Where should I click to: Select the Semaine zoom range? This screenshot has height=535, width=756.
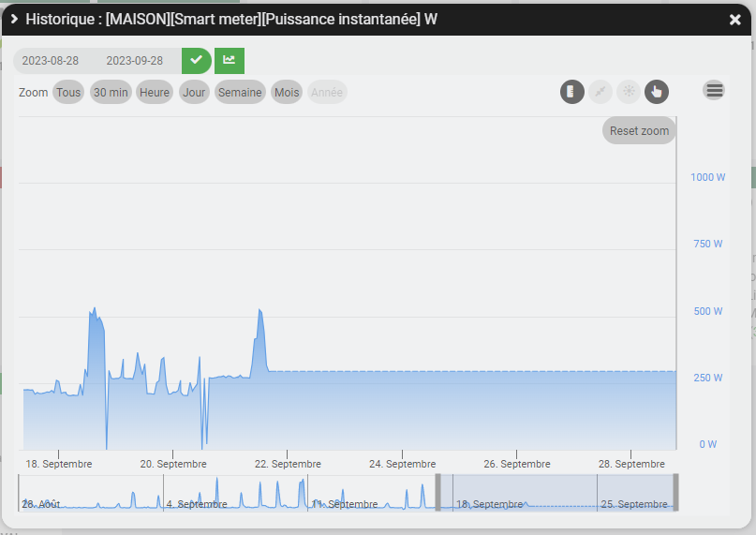pyautogui.click(x=240, y=92)
